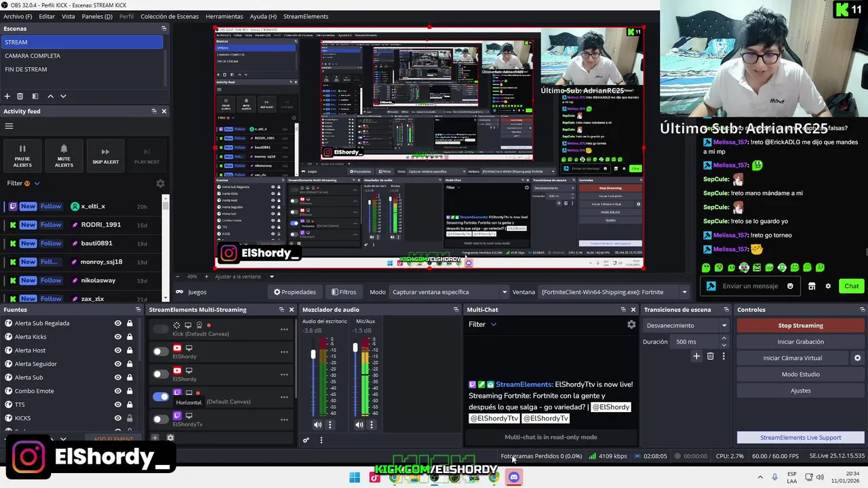Move scene up with arrow icon
The image size is (868, 488).
(50, 96)
